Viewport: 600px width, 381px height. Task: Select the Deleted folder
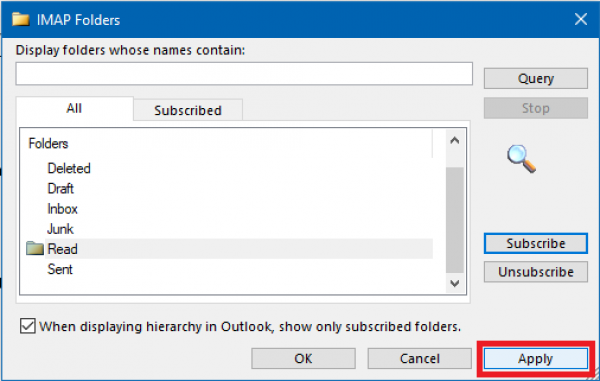(69, 168)
